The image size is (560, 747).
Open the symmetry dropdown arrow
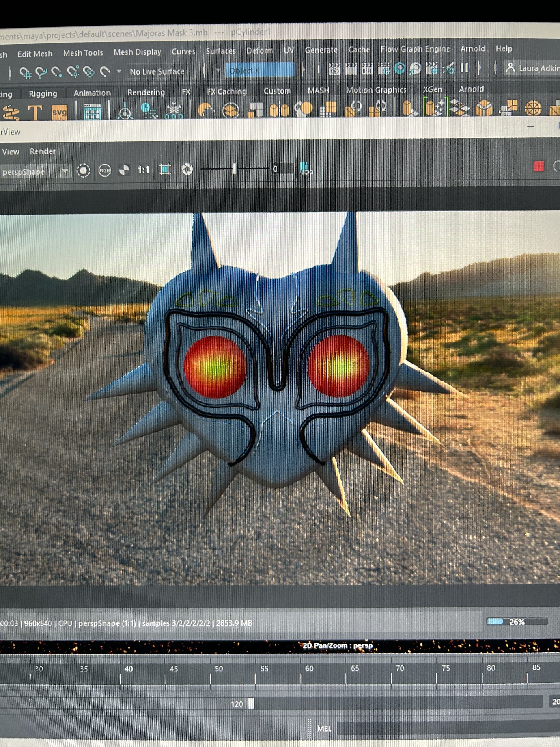[x=218, y=70]
